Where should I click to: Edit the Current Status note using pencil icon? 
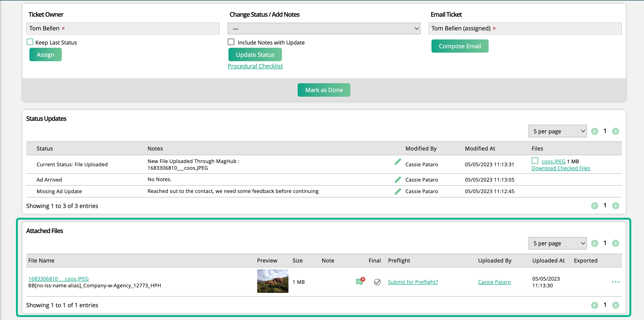pos(398,161)
